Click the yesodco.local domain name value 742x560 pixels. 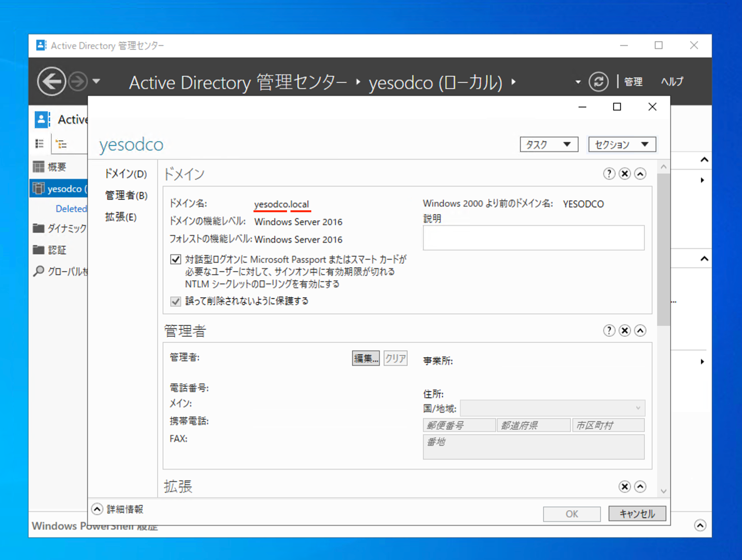point(281,204)
